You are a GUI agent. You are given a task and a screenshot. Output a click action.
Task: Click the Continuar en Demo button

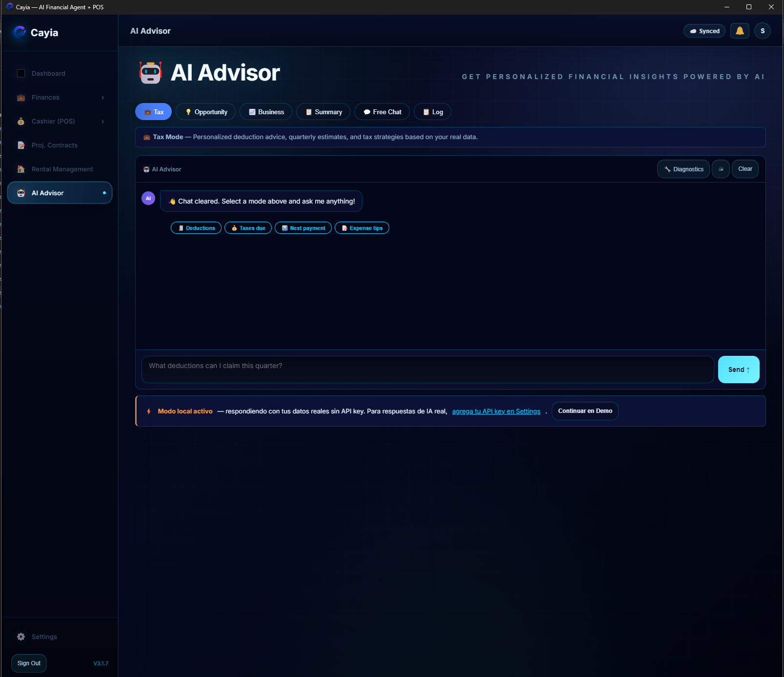tap(585, 411)
